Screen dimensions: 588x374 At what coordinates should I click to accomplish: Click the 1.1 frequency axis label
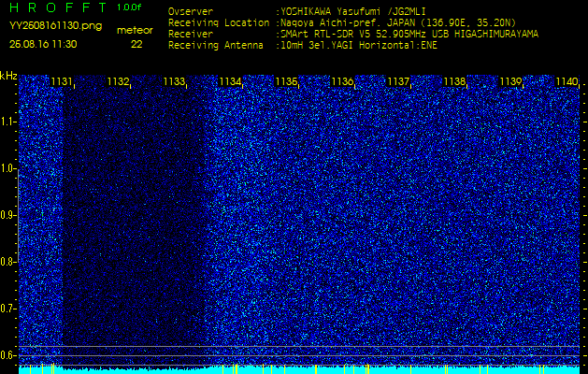(7, 122)
